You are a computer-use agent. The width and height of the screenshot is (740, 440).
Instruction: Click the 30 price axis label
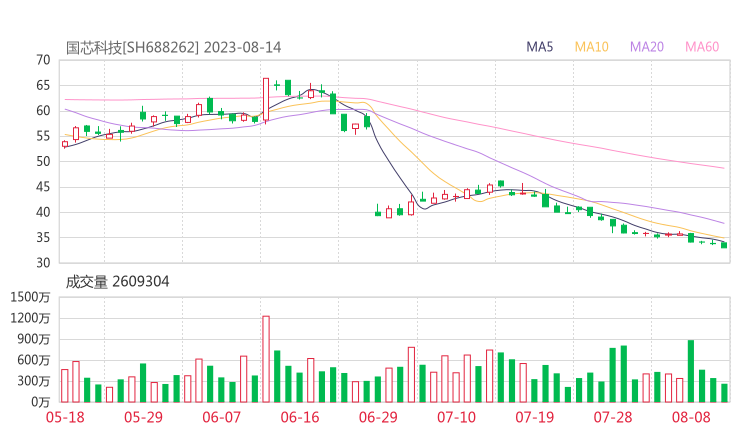point(43,263)
